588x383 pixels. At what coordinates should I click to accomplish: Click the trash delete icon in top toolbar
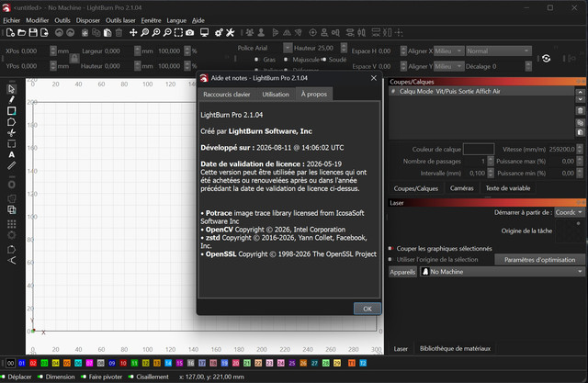119,33
